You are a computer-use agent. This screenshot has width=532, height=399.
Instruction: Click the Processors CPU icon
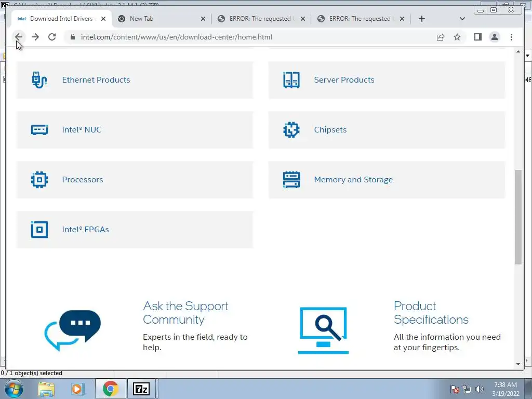tap(39, 180)
